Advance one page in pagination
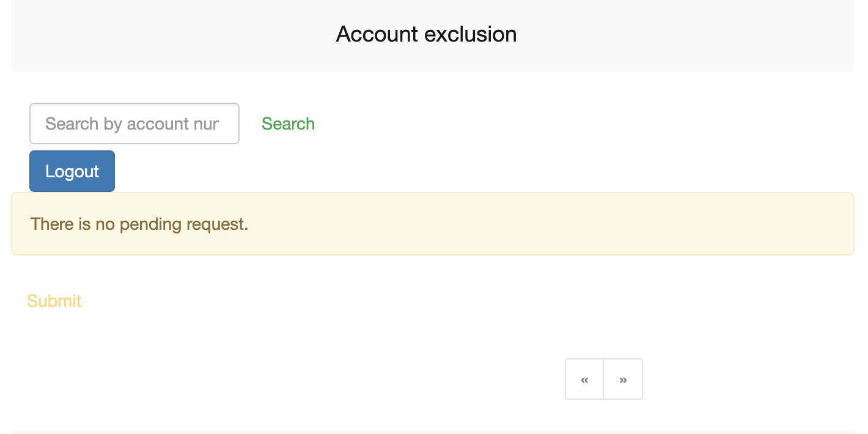The width and height of the screenshot is (868, 434). [623, 379]
